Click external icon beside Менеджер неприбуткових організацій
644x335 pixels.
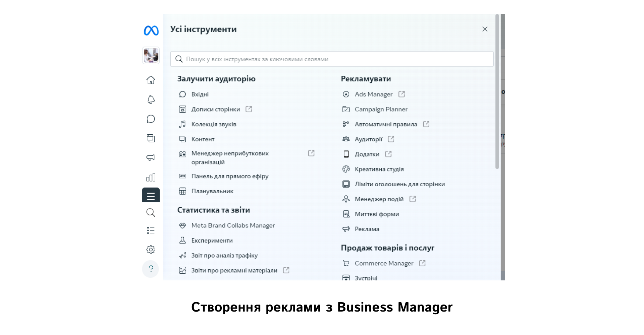[311, 153]
